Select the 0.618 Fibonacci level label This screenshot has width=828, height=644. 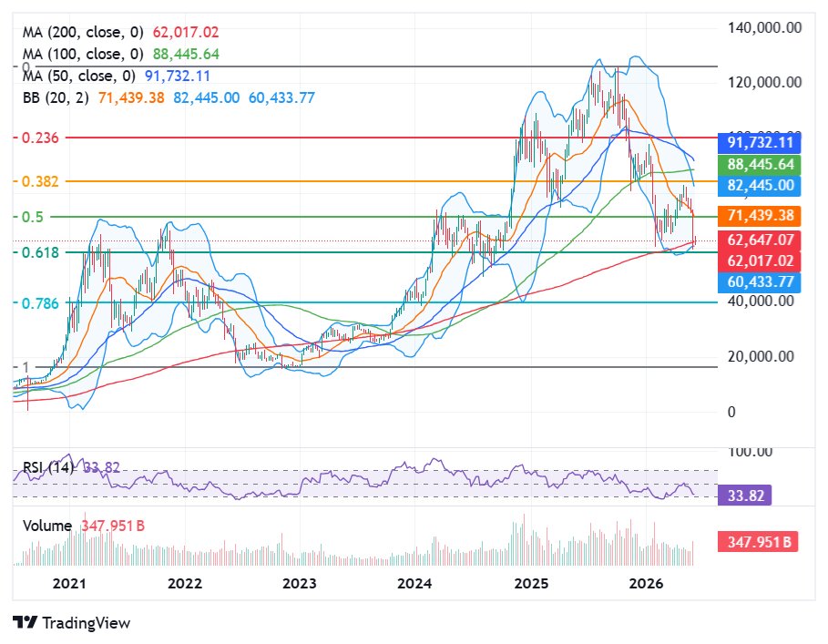point(40,252)
